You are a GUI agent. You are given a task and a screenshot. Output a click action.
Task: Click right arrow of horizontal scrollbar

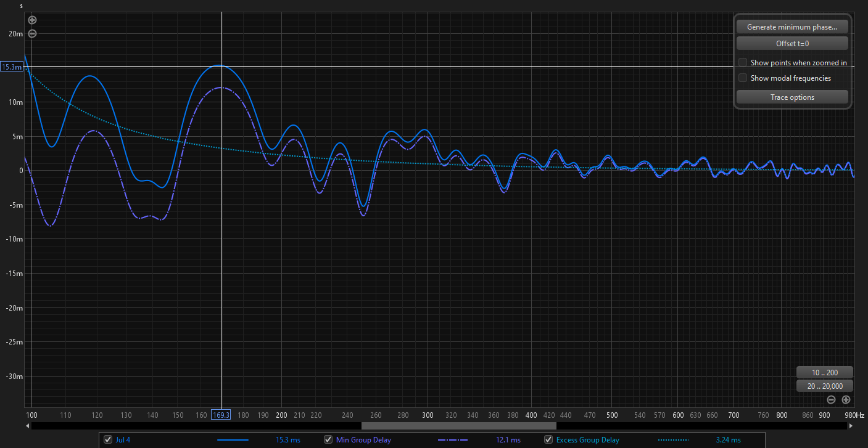851,426
